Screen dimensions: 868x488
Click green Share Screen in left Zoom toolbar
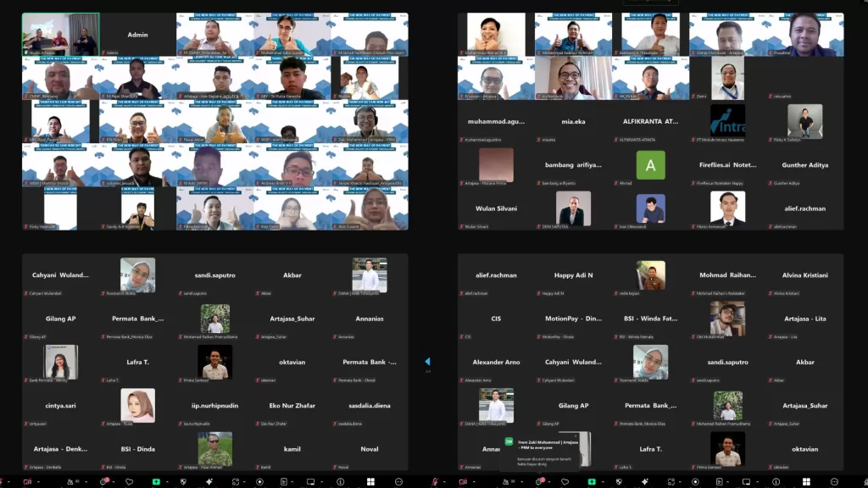click(x=156, y=482)
